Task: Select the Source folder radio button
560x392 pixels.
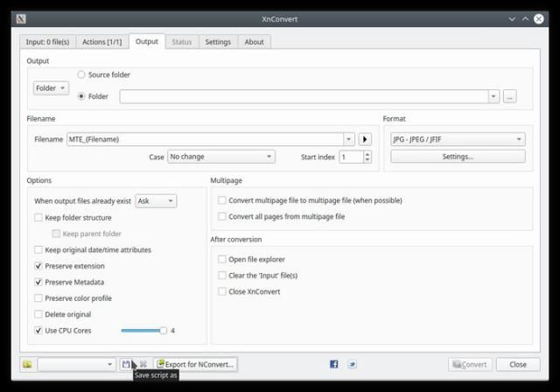Action: click(x=82, y=75)
